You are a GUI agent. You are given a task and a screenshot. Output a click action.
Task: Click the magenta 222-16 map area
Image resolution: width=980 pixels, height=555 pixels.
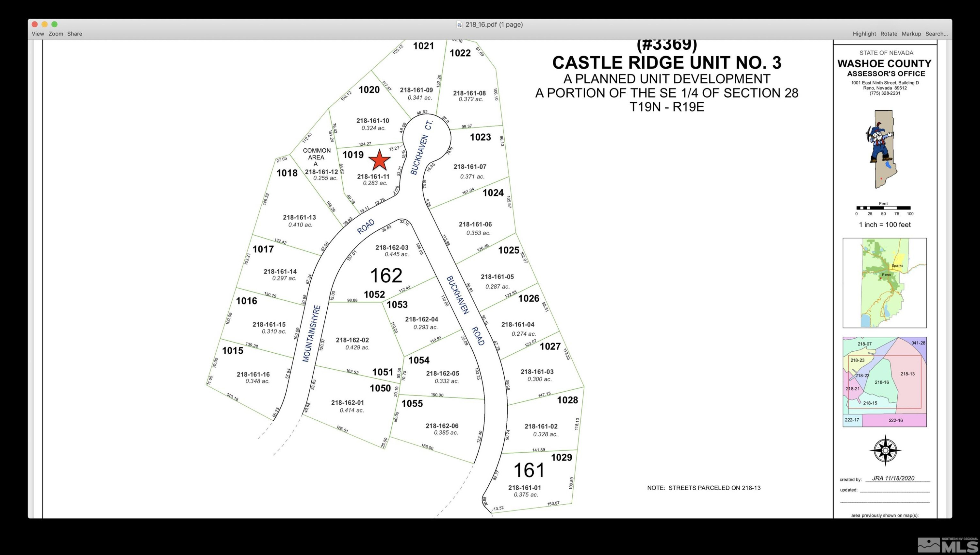click(x=895, y=420)
